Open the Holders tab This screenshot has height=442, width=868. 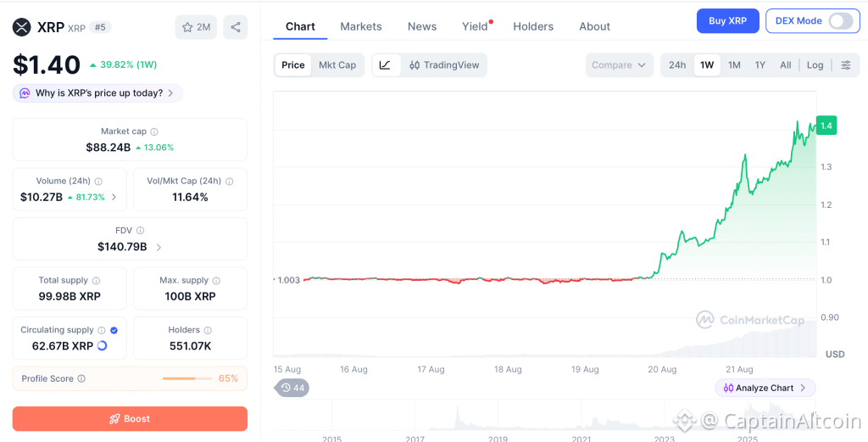pos(533,26)
